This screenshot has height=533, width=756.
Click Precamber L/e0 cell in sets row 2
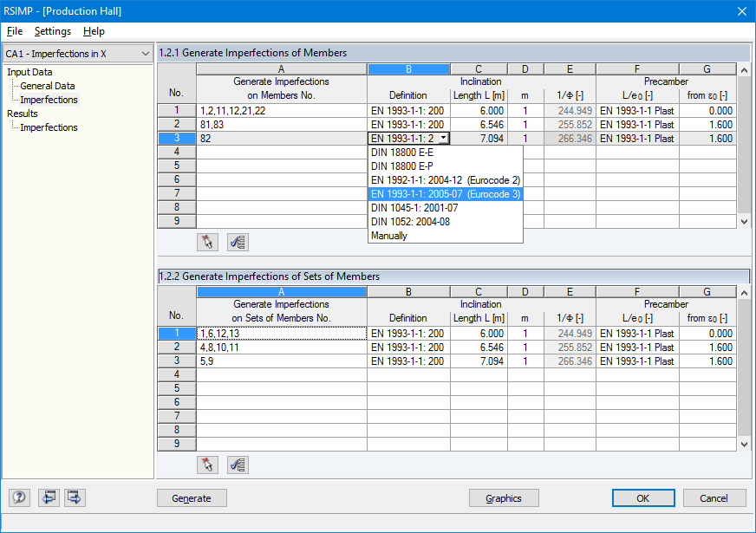637,348
